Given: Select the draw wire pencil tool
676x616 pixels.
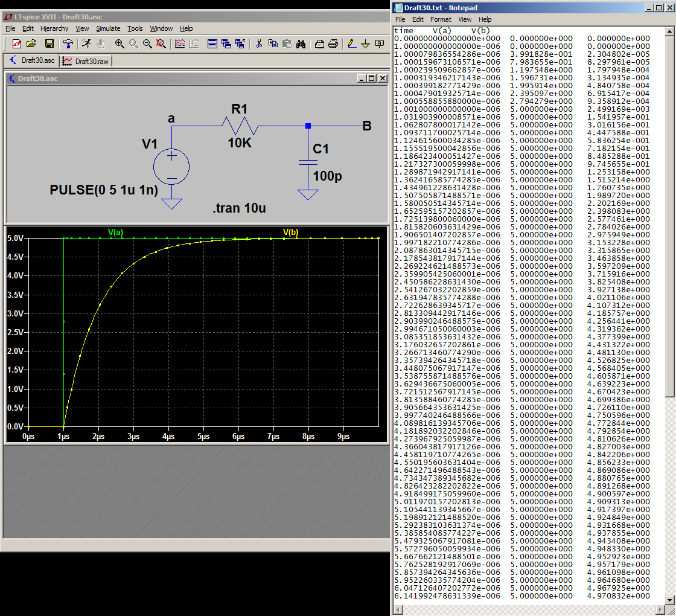Looking at the screenshot, I should (352, 44).
